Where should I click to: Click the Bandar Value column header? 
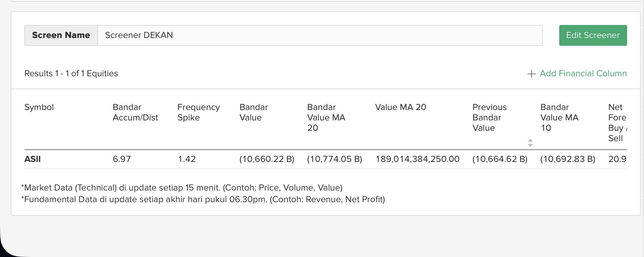point(253,112)
